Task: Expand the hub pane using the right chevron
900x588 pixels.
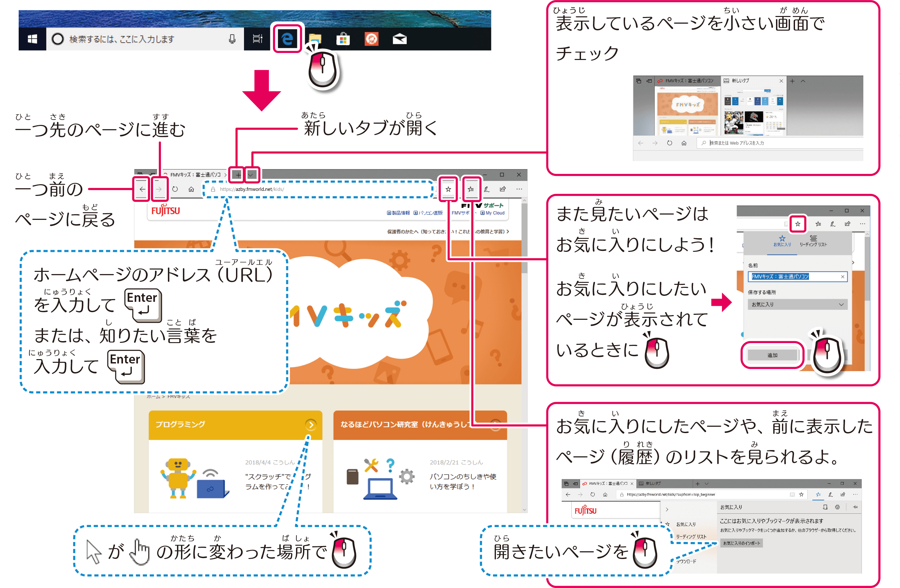Action: [667, 509]
